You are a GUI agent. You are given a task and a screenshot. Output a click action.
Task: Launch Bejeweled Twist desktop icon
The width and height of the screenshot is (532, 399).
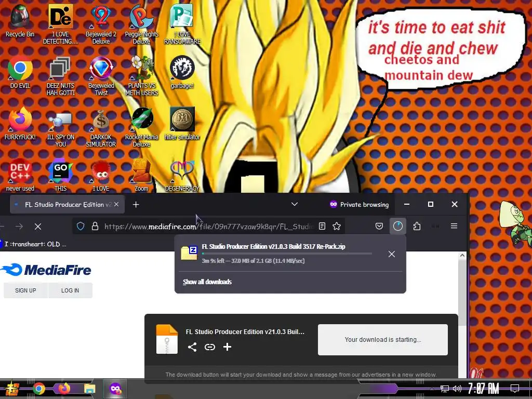101,76
